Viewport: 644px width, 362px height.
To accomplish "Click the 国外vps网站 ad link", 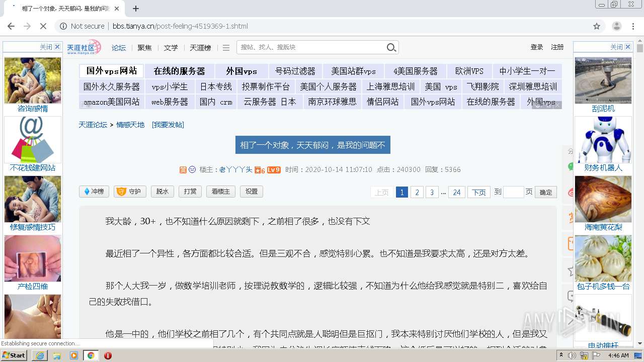I will tap(112, 71).
